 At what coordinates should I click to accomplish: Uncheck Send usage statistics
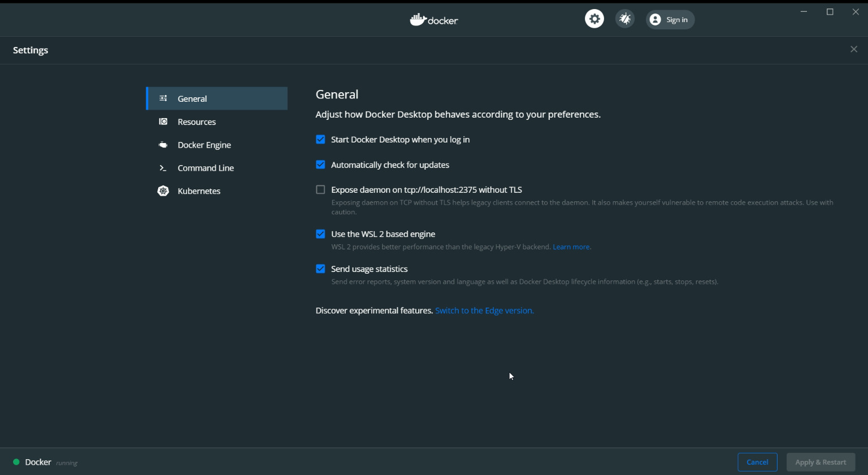pyautogui.click(x=320, y=269)
